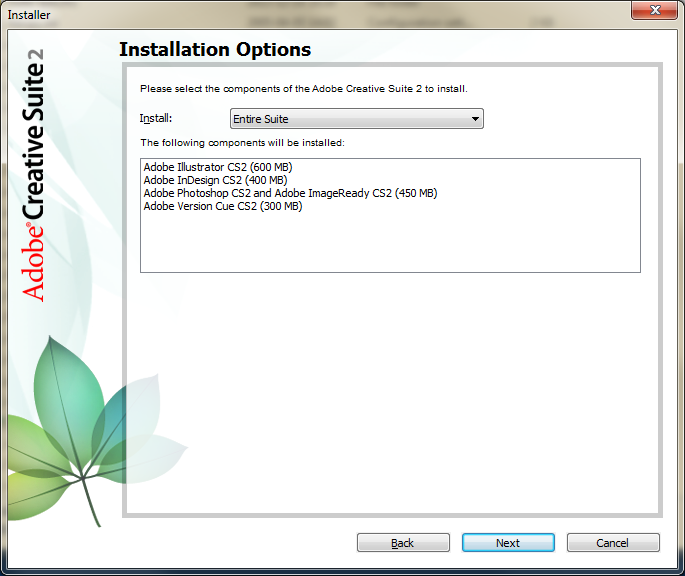This screenshot has height=576, width=685.
Task: Click 'The following components will be installed' label
Action: [x=242, y=143]
